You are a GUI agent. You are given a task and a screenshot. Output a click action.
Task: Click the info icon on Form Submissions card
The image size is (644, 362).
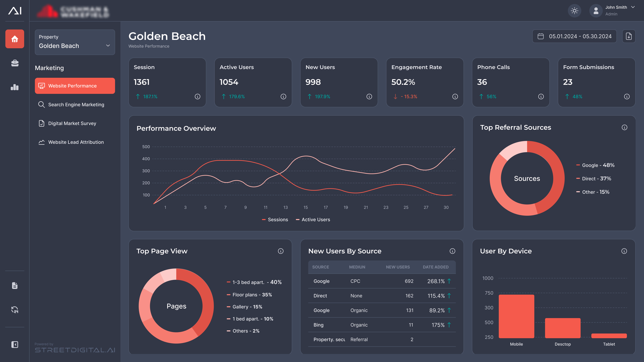(627, 96)
